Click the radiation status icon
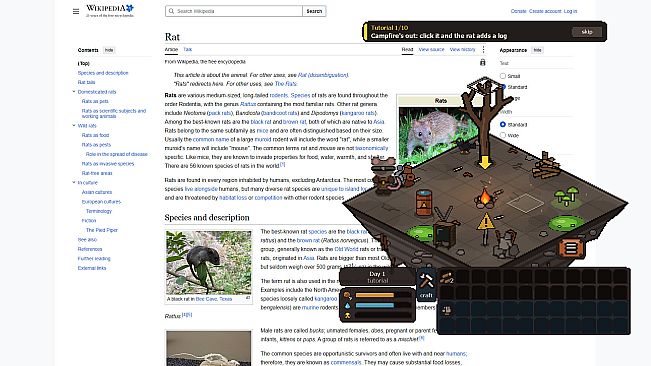 pos(347,316)
